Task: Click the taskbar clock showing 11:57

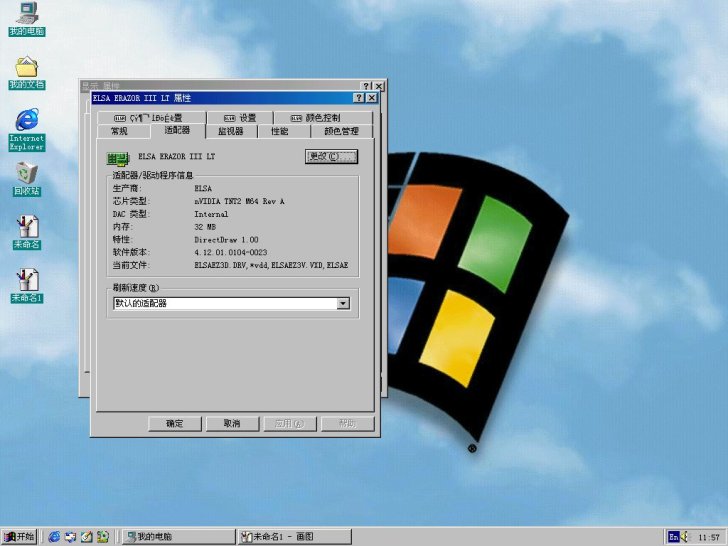Action: coord(708,537)
